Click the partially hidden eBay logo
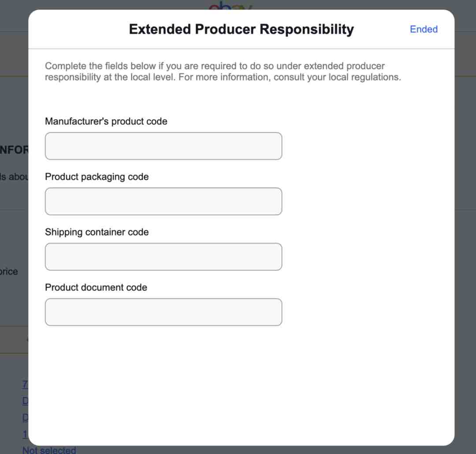This screenshot has height=454, width=476. tap(230, 5)
